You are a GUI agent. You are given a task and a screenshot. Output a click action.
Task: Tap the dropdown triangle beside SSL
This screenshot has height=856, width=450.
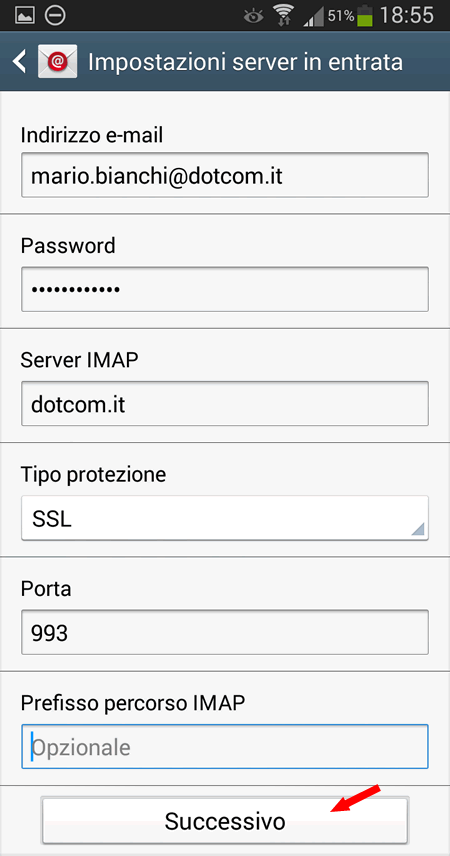tap(418, 528)
